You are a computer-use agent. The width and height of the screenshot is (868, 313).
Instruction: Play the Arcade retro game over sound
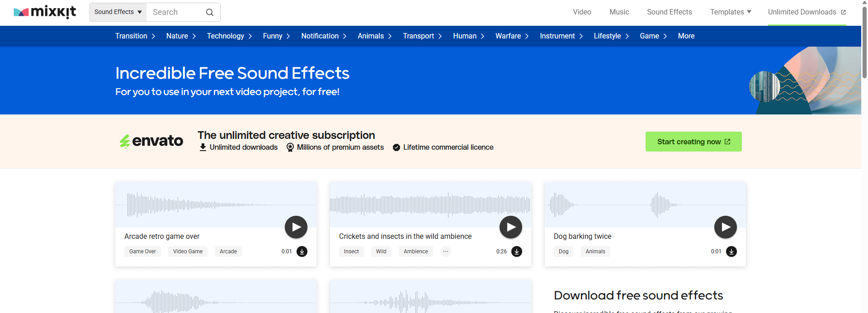(296, 227)
